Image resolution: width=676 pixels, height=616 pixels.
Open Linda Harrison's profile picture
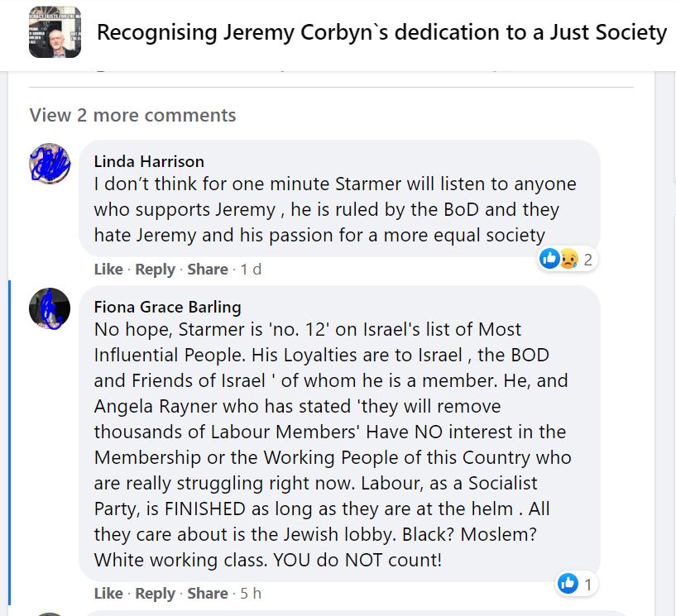tap(50, 163)
